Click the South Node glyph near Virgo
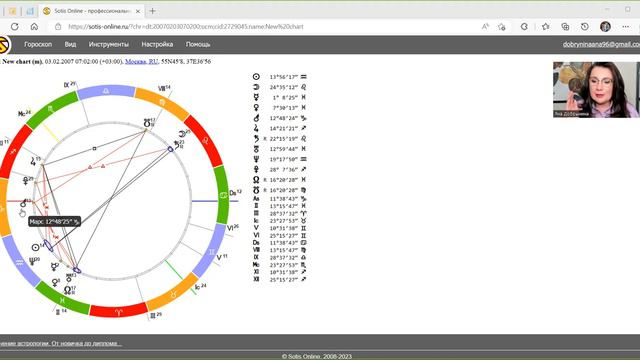 click(x=147, y=123)
